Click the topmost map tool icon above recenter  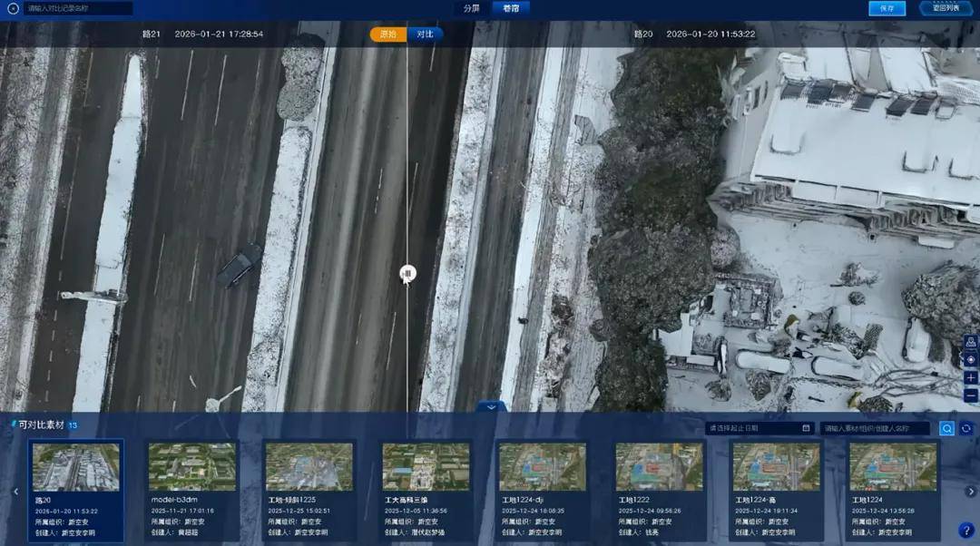971,342
